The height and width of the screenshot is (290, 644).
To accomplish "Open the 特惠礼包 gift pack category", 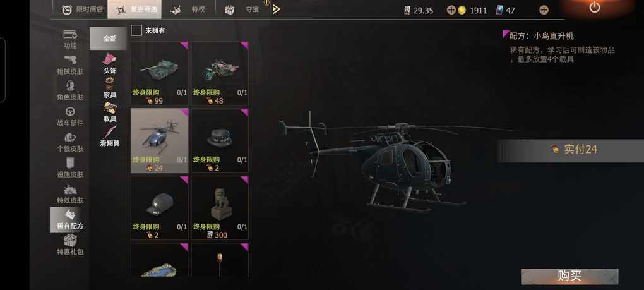I will tap(70, 245).
